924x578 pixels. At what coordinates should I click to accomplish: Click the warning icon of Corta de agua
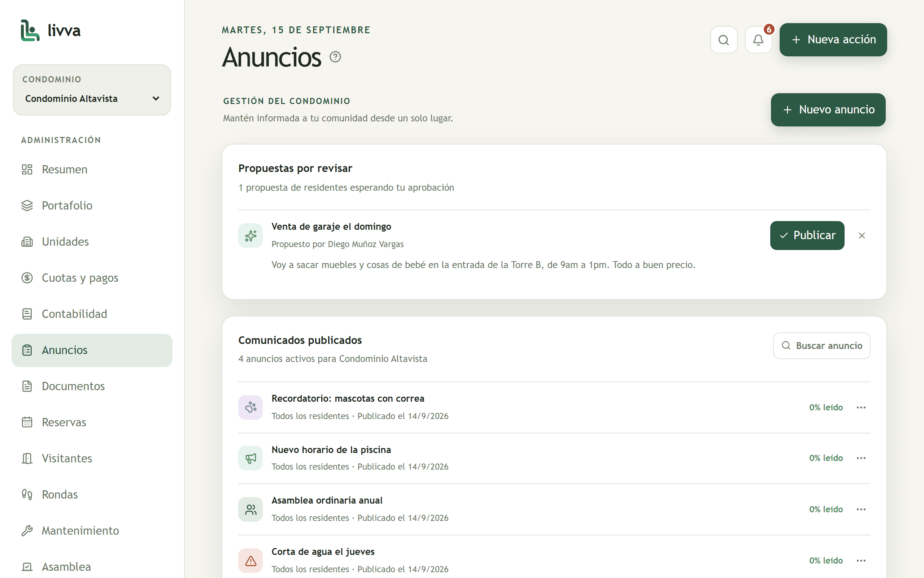pos(250,560)
